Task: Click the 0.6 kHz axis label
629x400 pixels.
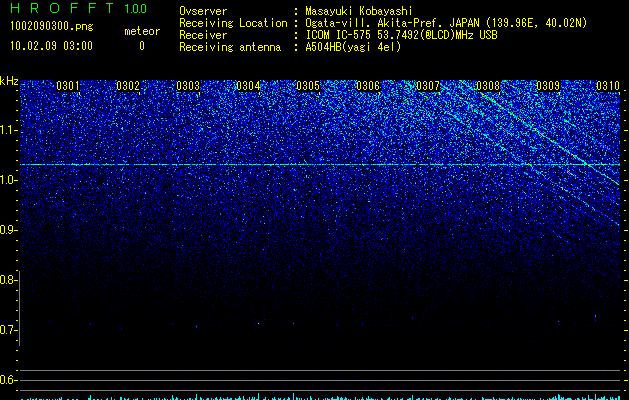Action: coord(8,380)
